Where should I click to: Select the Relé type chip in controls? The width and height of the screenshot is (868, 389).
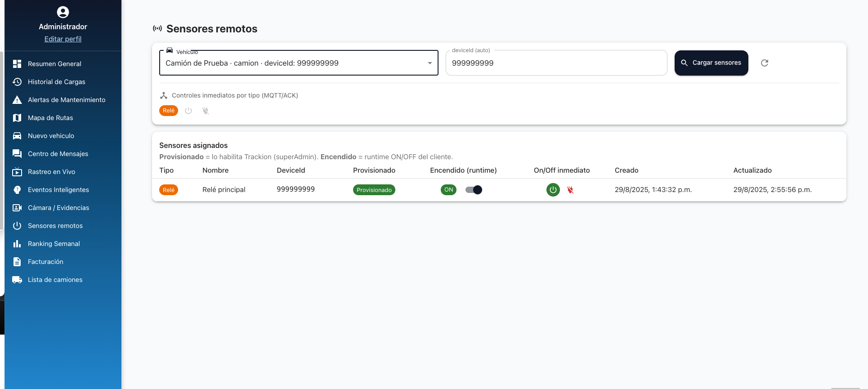pyautogui.click(x=169, y=111)
